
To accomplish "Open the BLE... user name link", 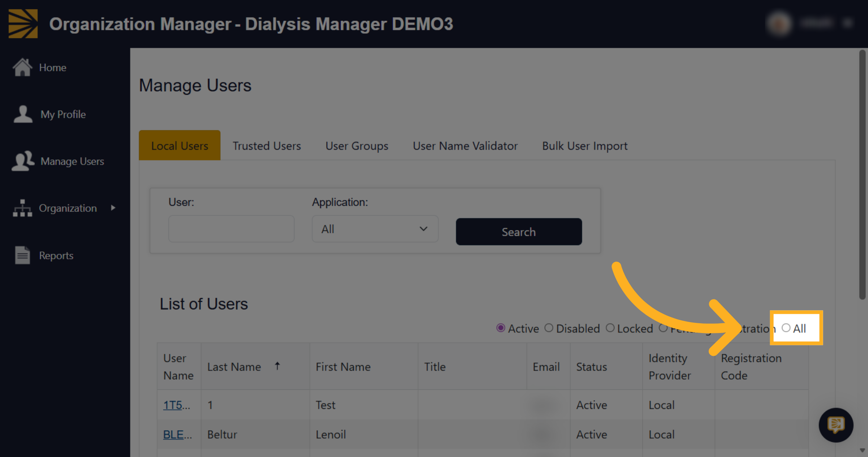I will 177,434.
